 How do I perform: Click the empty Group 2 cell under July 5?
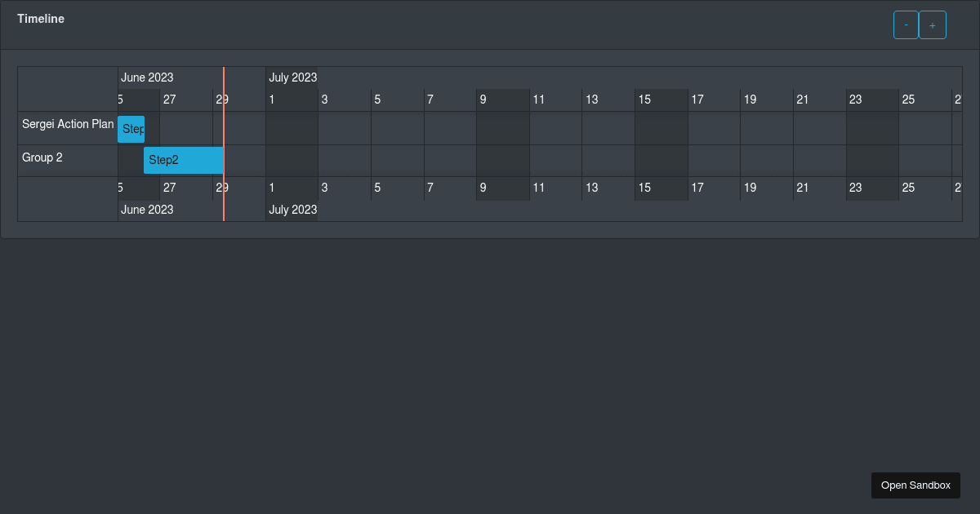tap(397, 160)
